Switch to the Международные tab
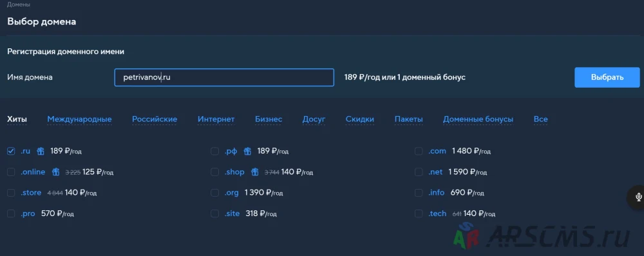The height and width of the screenshot is (256, 644). pyautogui.click(x=79, y=119)
